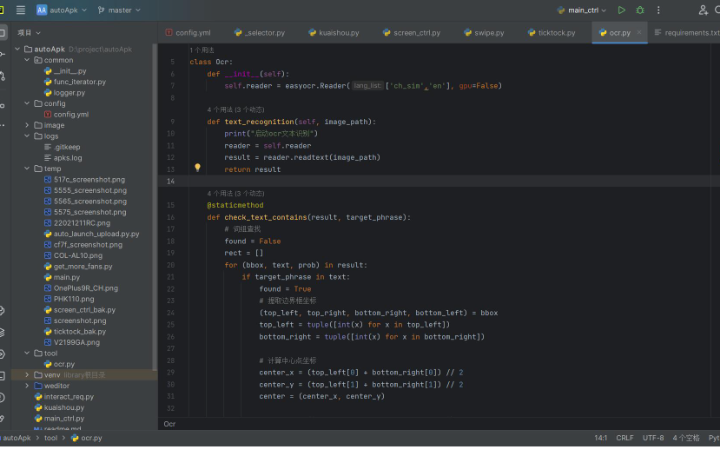Switch to the ticktock.py tab
The width and height of the screenshot is (720, 450).
coord(551,33)
